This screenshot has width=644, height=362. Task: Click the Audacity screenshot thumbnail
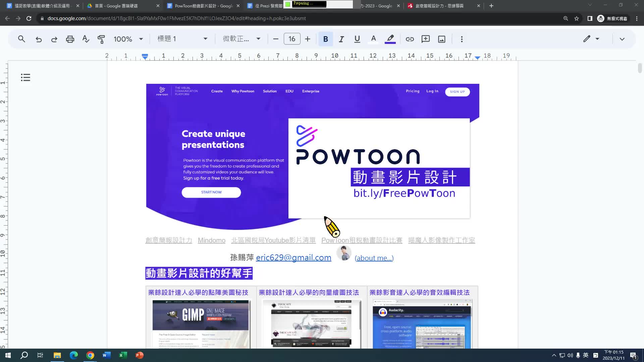pyautogui.click(x=422, y=324)
